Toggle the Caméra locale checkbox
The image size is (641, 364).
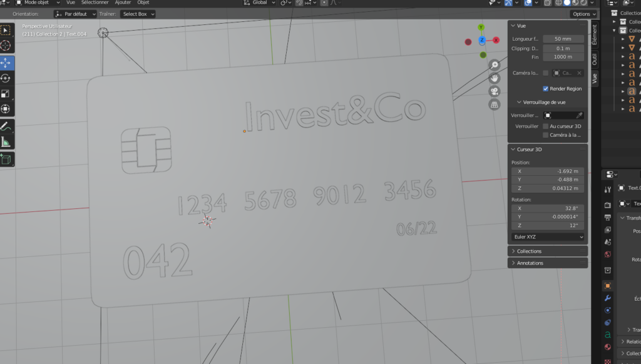coord(545,73)
